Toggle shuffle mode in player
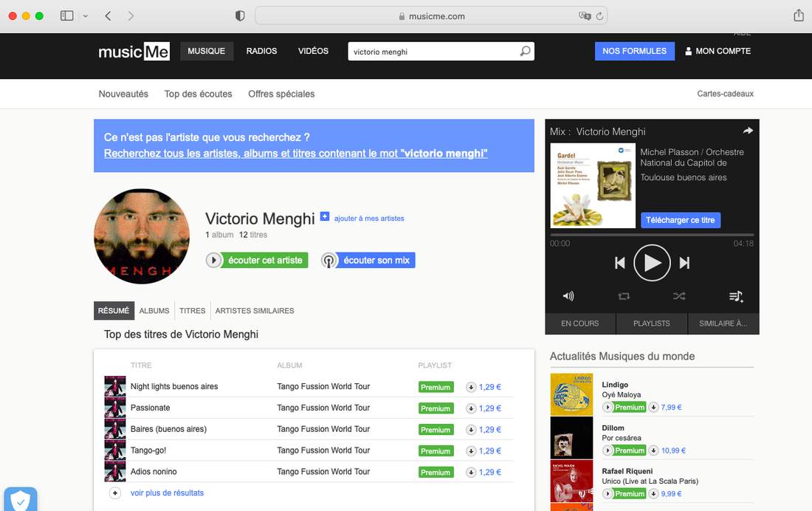This screenshot has height=511, width=812. point(679,296)
